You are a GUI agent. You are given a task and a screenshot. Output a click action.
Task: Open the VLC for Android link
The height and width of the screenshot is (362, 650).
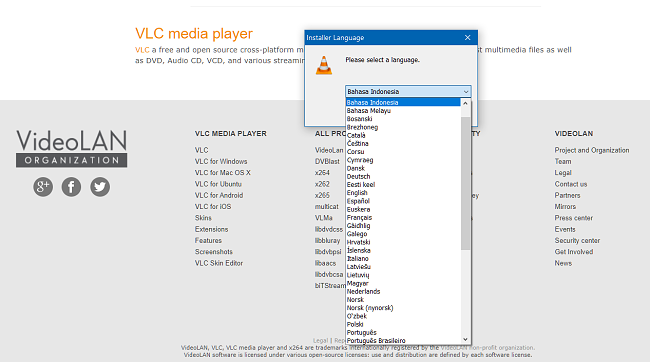coord(219,195)
